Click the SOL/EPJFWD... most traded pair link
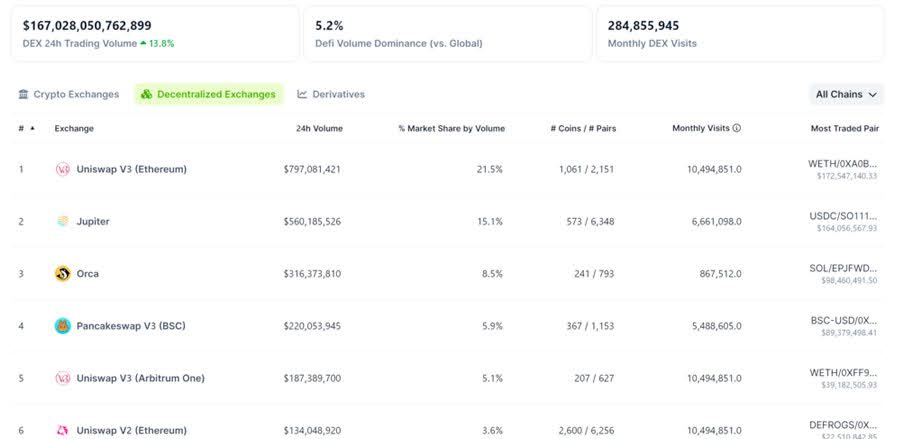This screenshot has width=900, height=439. (x=842, y=268)
